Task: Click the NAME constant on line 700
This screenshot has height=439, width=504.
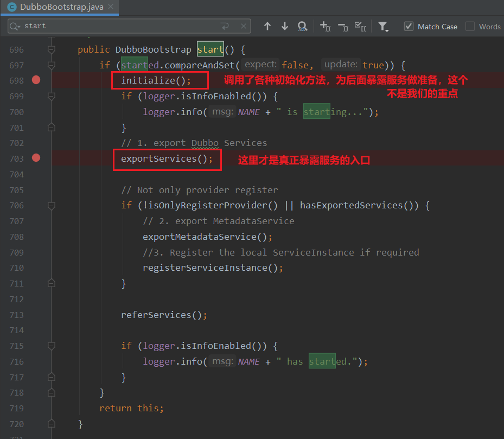Action: coord(249,112)
